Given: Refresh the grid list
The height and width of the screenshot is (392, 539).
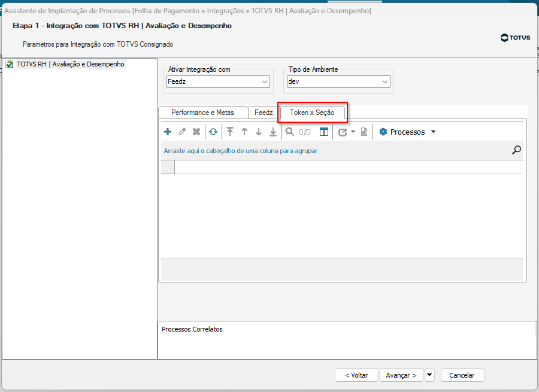Looking at the screenshot, I should pos(213,132).
